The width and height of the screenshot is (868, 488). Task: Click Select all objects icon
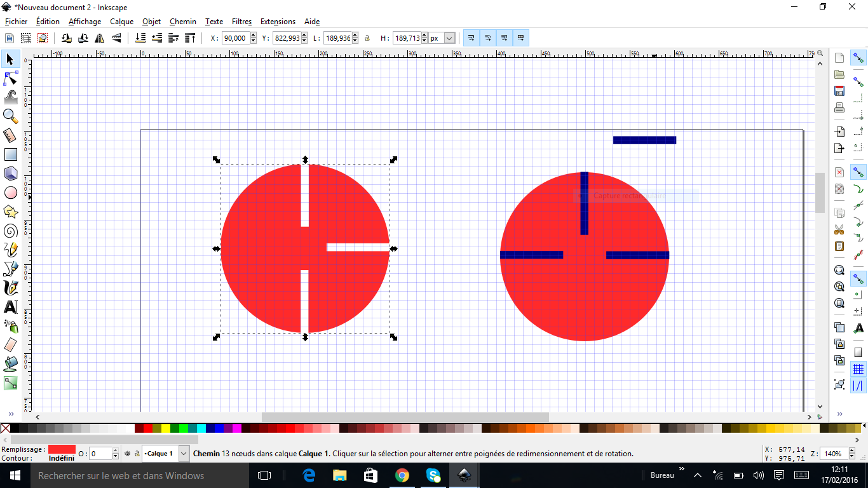10,38
